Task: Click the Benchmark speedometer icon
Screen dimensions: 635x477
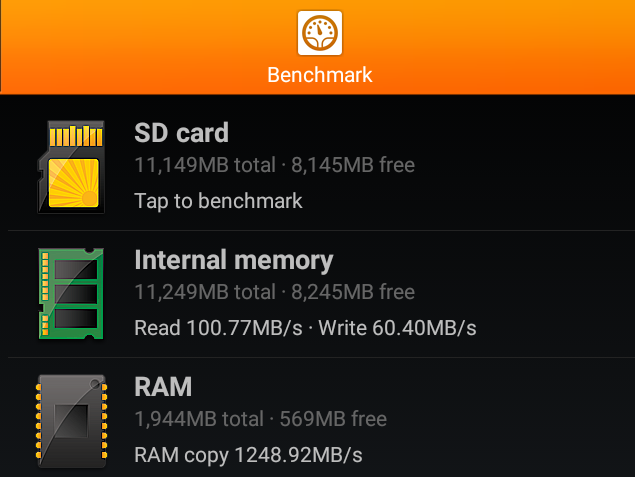Action: click(x=320, y=33)
